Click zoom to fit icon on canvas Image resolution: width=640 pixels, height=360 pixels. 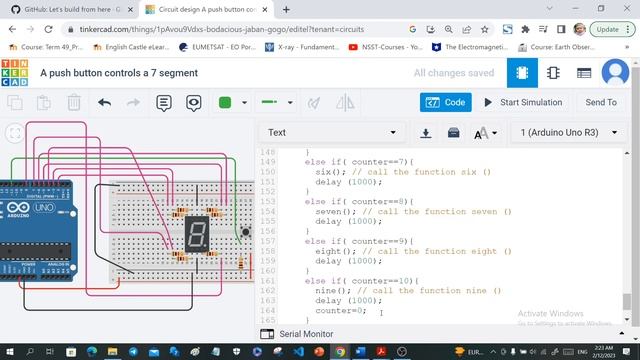click(x=15, y=133)
